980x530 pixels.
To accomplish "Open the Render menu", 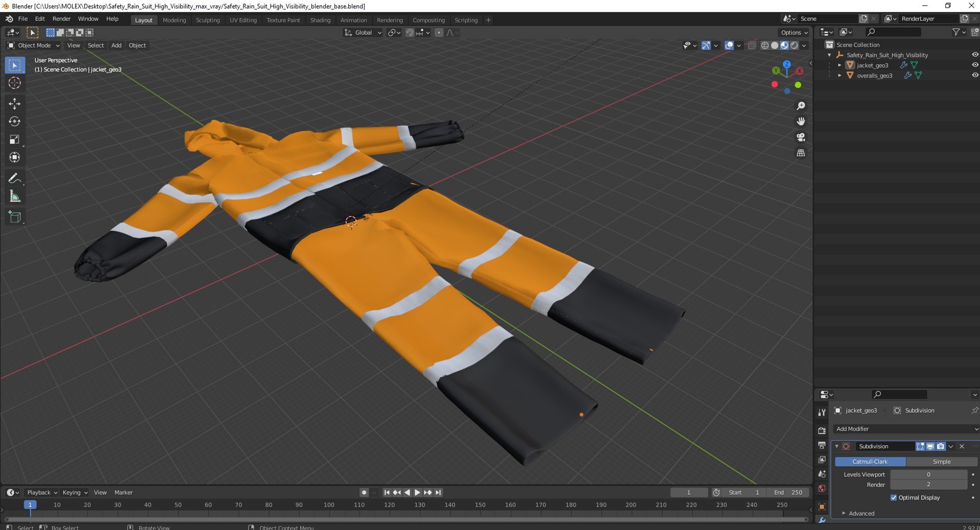I will coord(61,19).
